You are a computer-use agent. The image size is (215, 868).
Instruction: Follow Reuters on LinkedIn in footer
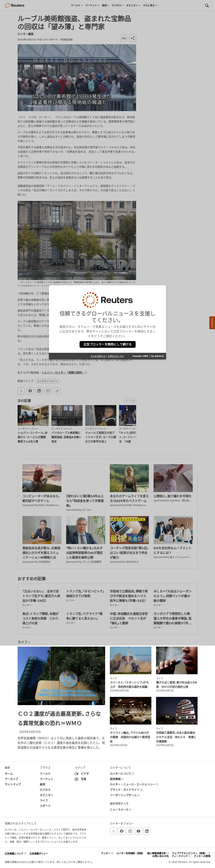click(147, 831)
